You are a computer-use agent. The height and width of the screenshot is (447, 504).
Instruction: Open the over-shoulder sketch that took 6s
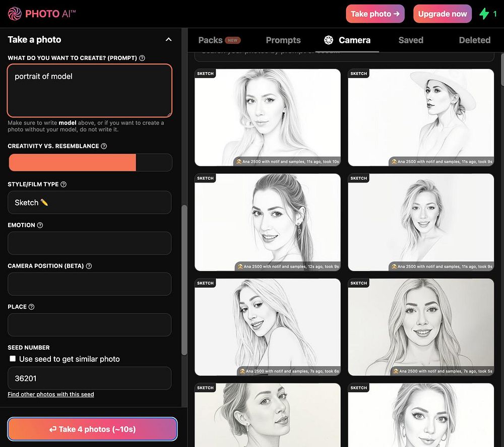pyautogui.click(x=268, y=327)
